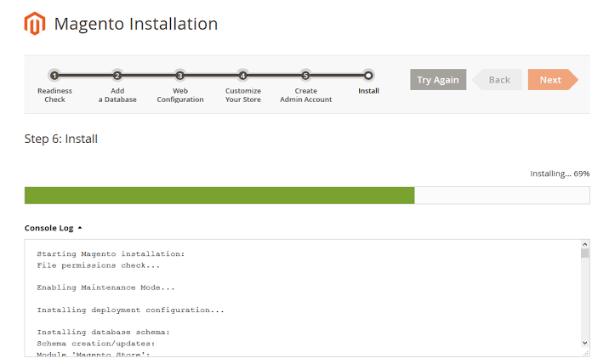Select step 1 Readiness Check circle
This screenshot has width=609, height=364.
point(54,76)
